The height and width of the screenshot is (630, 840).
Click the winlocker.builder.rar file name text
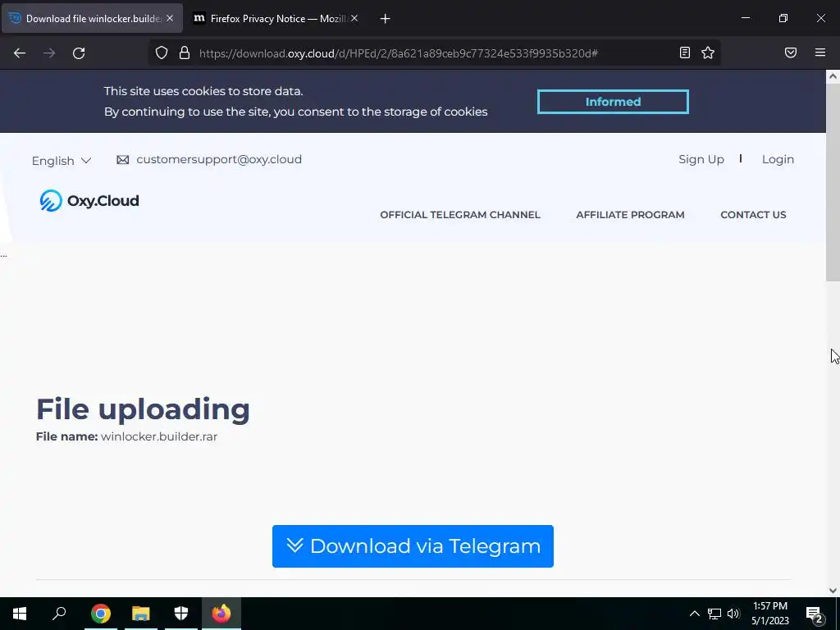coord(159,436)
